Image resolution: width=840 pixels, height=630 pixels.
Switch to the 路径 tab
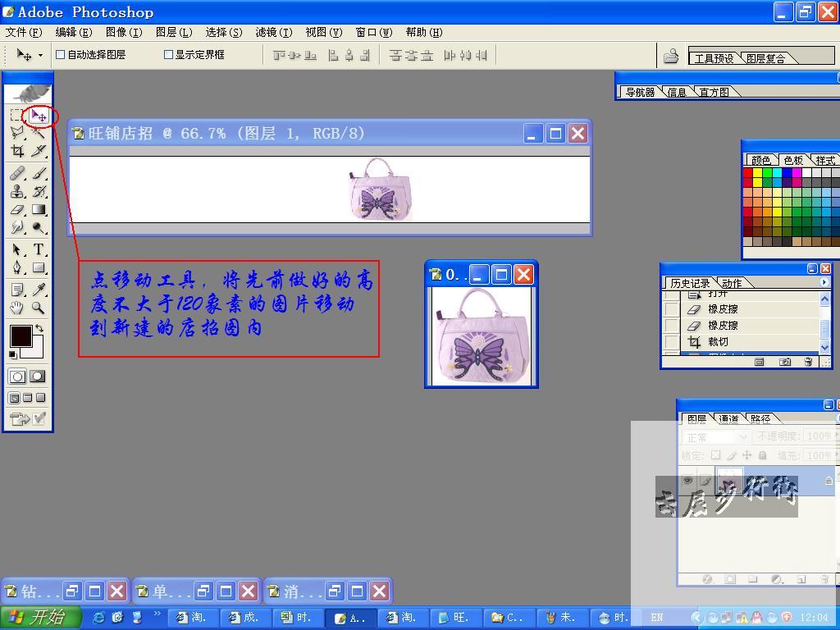point(760,419)
